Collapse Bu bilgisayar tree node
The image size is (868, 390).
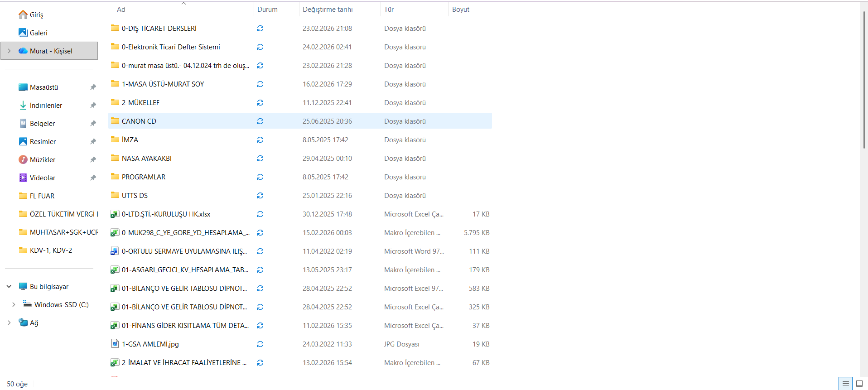pyautogui.click(x=9, y=286)
